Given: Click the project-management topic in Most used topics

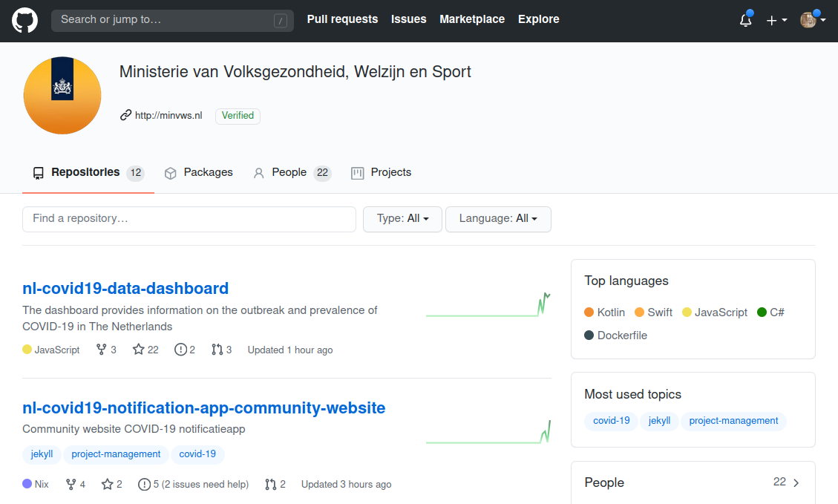Looking at the screenshot, I should tap(733, 421).
